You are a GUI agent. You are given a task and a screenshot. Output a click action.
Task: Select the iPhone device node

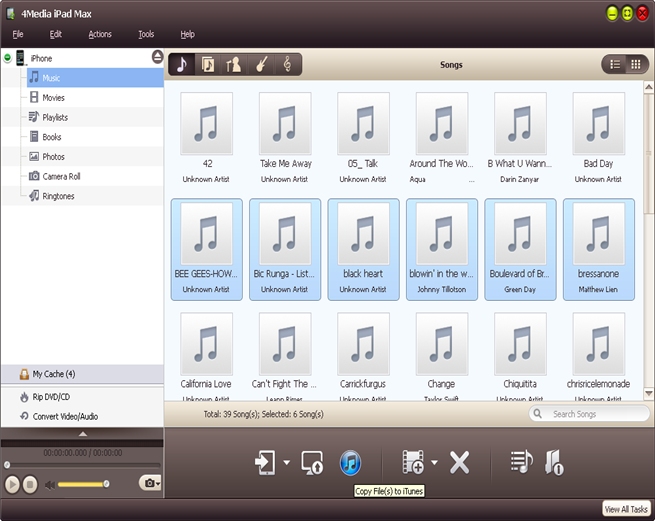(41, 58)
